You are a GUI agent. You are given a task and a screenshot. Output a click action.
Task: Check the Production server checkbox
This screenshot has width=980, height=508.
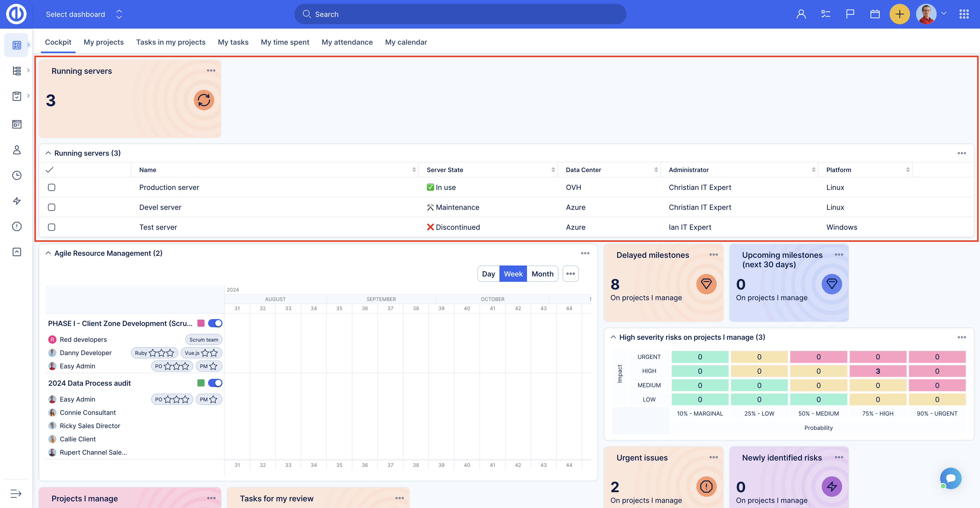(52, 187)
